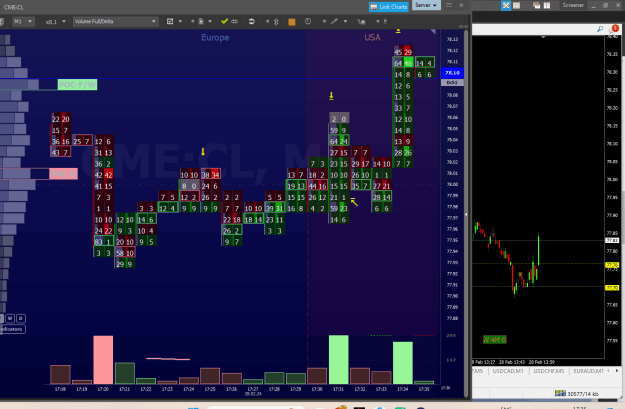The image size is (625, 409).
Task: Open the x0.1 scale dropdown
Action: 55,22
